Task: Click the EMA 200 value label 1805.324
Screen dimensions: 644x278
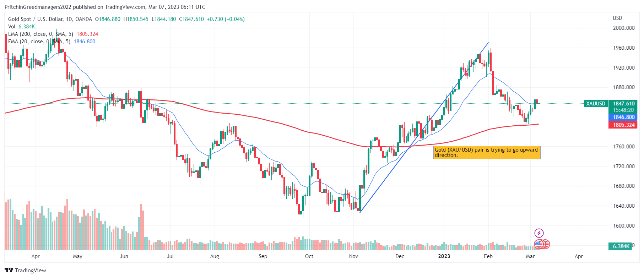Action: 624,125
